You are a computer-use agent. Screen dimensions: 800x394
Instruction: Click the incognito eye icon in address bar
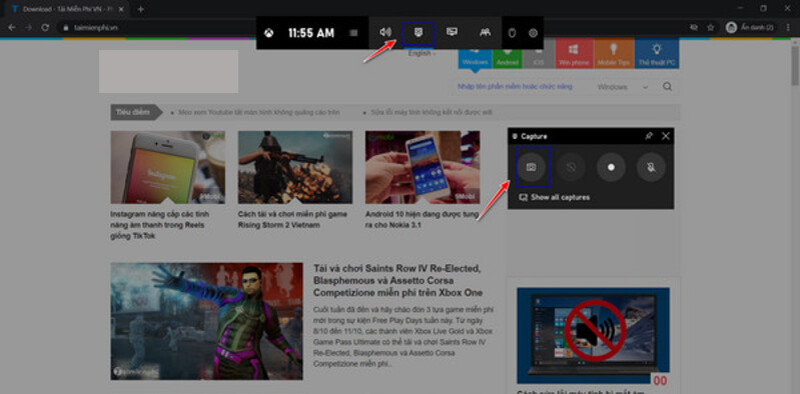(693, 28)
